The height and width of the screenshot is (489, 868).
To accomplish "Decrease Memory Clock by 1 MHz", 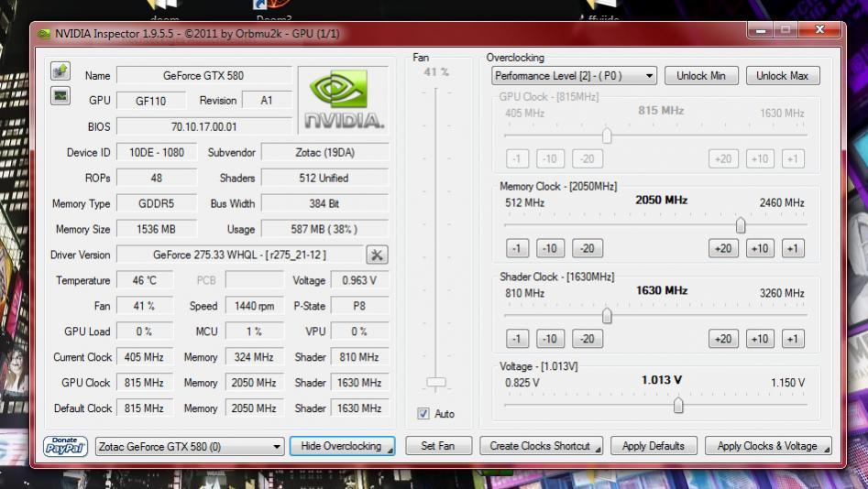I will [x=517, y=248].
